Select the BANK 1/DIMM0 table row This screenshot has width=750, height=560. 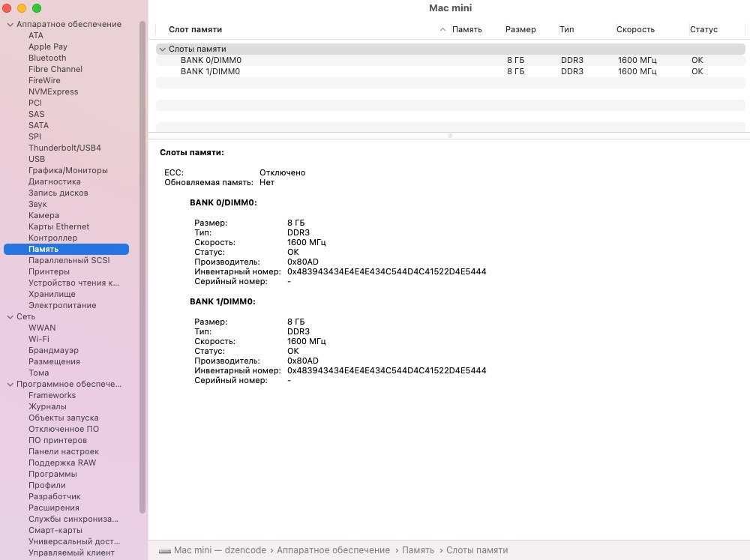click(x=450, y=72)
